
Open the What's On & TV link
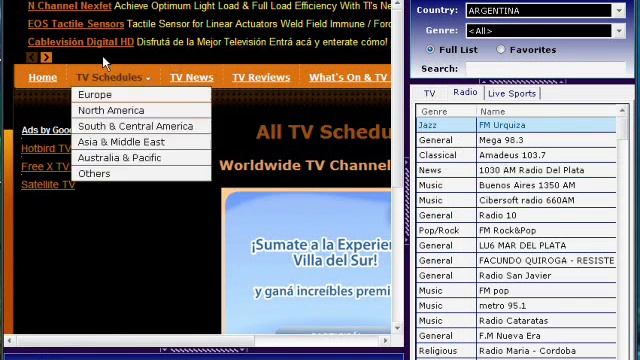(x=349, y=77)
